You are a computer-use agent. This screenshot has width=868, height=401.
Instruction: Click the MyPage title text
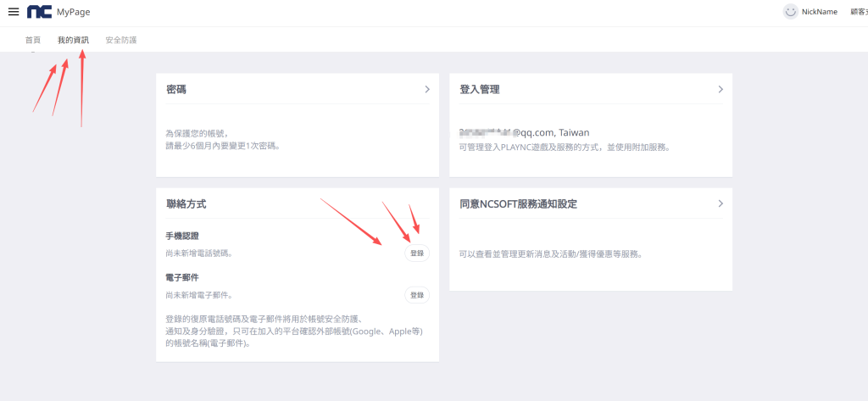tap(74, 12)
